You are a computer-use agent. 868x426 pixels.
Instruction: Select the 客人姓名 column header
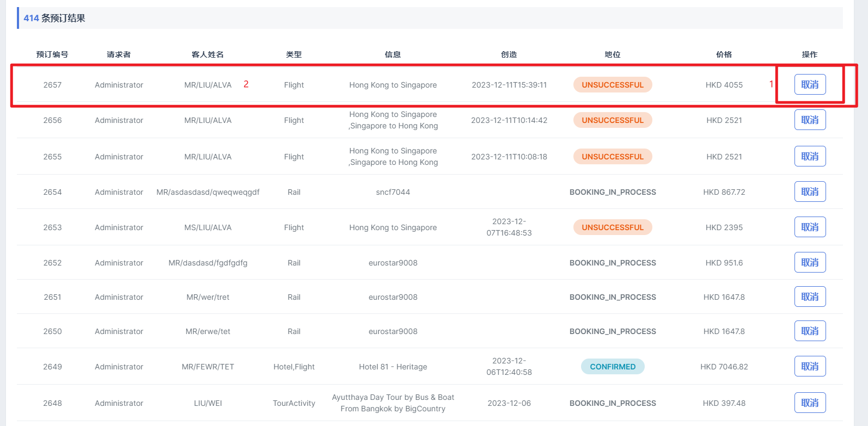click(x=207, y=54)
